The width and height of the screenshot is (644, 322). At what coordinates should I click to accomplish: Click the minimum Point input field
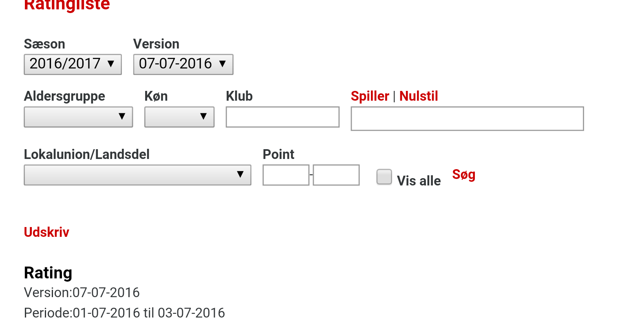coord(286,175)
